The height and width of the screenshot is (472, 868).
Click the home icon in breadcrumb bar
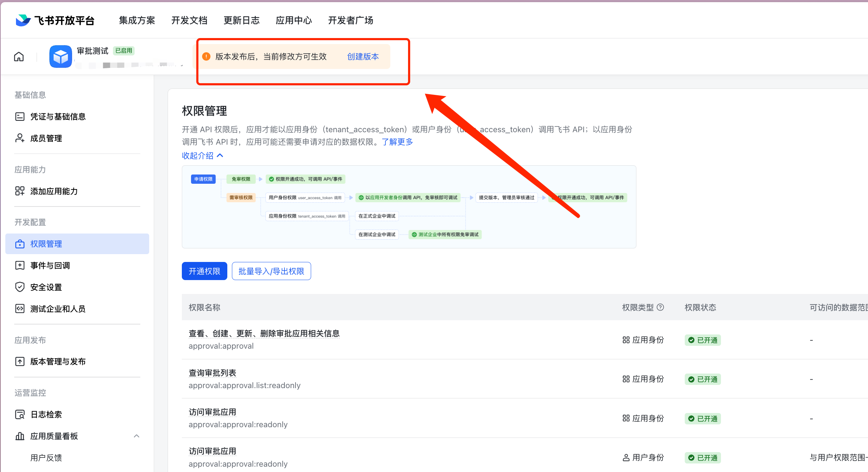point(19,57)
